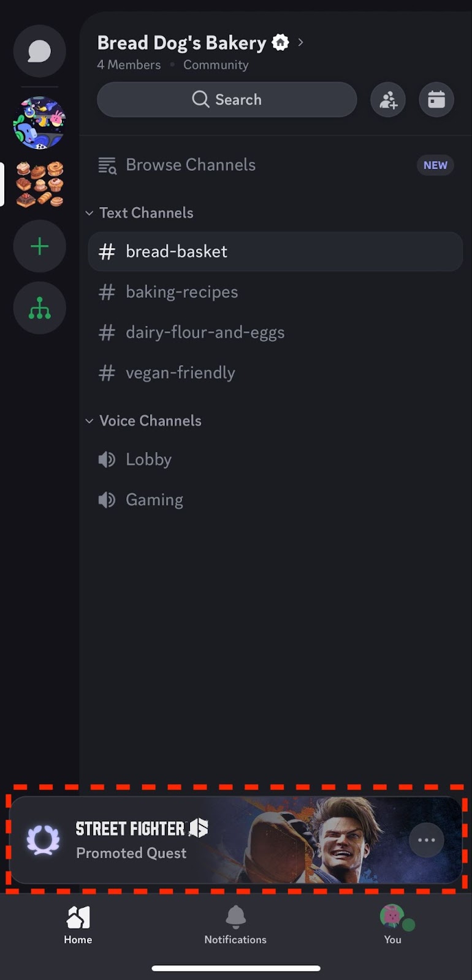Open direct messages chat bubble icon
This screenshot has height=980, width=472.
[x=39, y=51]
